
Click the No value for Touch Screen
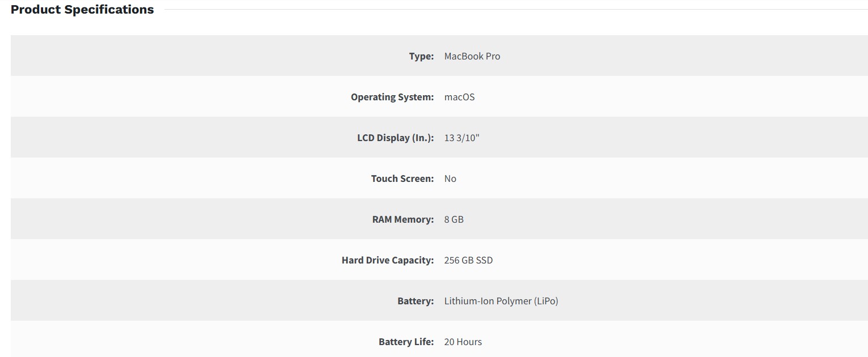[x=450, y=178]
